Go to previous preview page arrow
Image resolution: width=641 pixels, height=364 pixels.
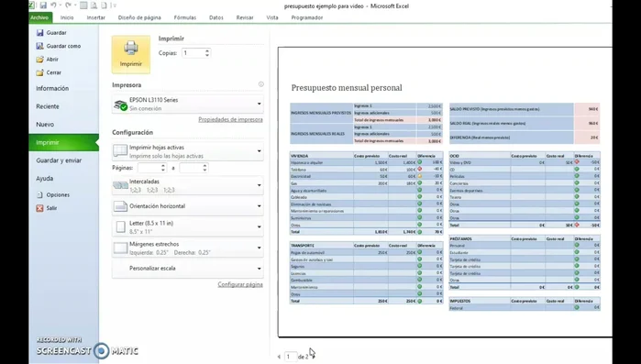[279, 357]
